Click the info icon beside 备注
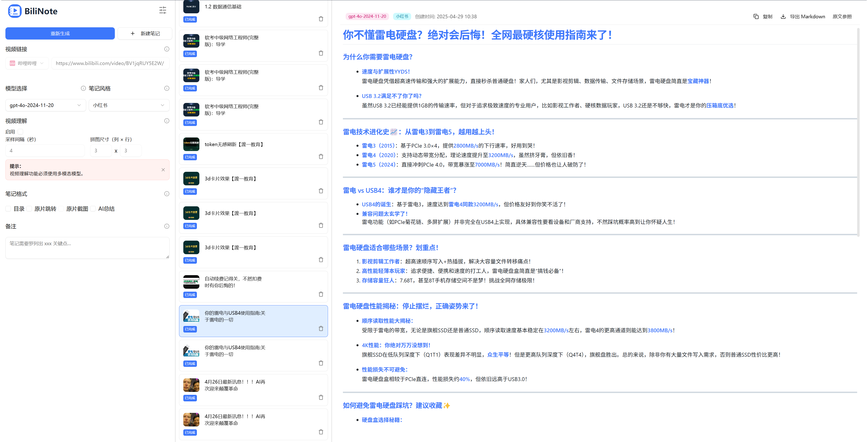 166,226
